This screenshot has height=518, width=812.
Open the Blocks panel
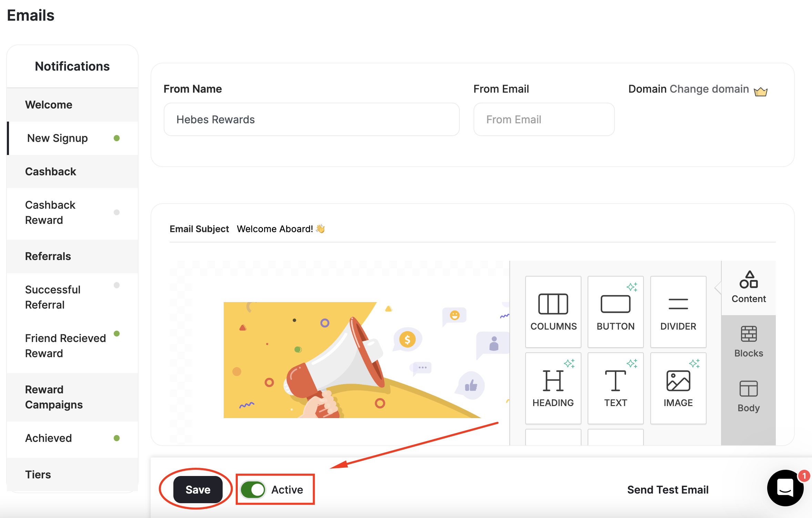point(748,342)
